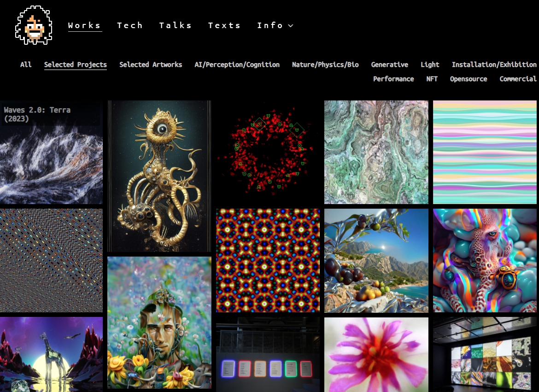Open the pastel wavy stripes artwork

tap(485, 152)
